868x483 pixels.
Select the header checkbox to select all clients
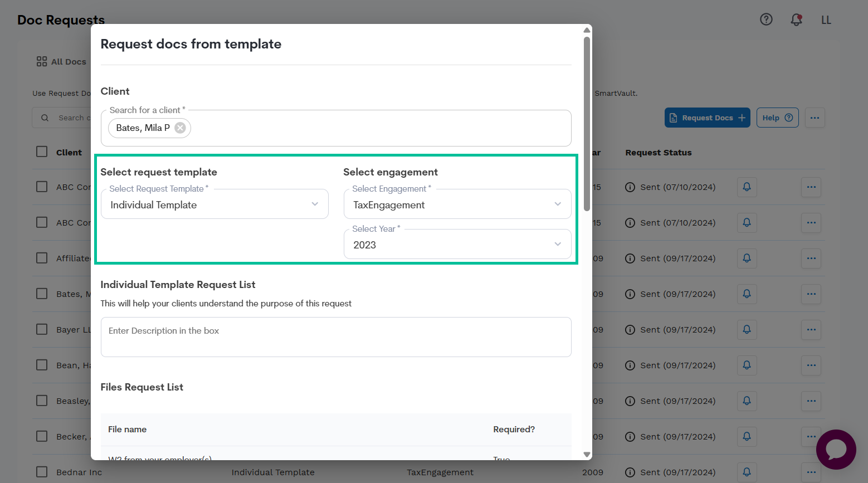coord(41,151)
